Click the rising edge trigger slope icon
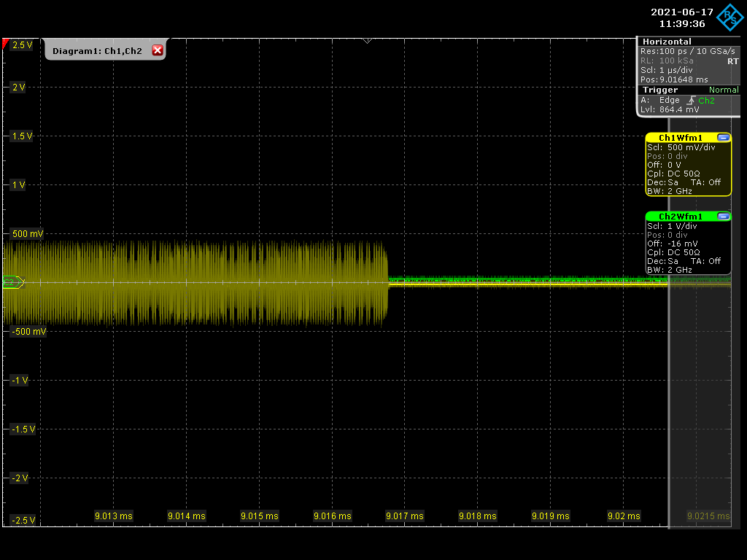 [x=689, y=100]
